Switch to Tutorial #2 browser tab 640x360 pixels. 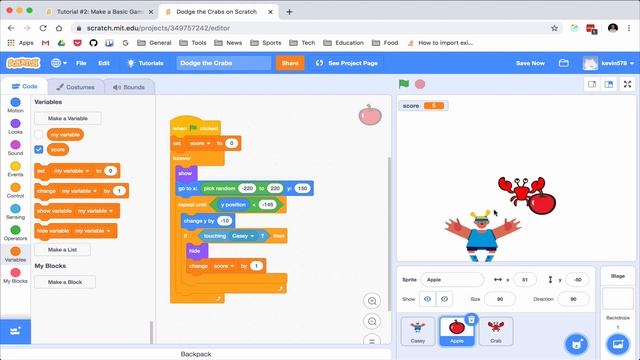99,12
